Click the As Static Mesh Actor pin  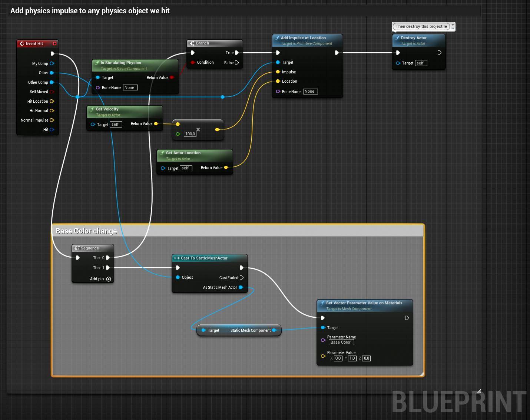(x=241, y=287)
